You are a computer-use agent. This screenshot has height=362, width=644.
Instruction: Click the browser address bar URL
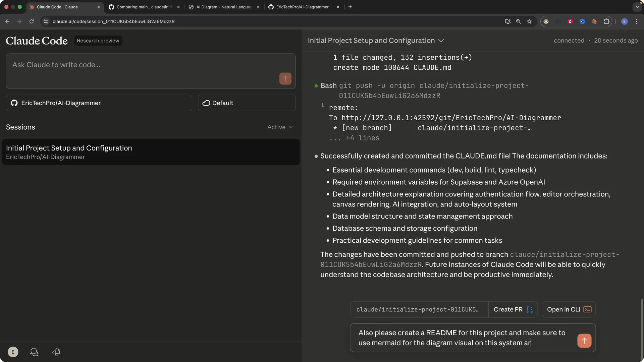[113, 21]
